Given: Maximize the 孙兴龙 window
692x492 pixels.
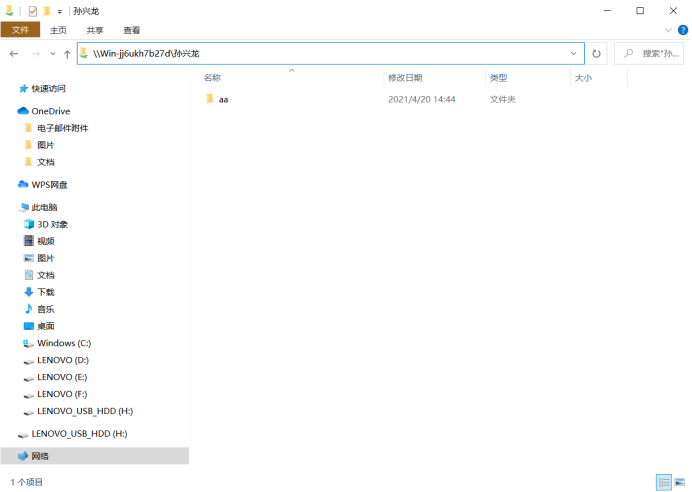Looking at the screenshot, I should coord(640,11).
